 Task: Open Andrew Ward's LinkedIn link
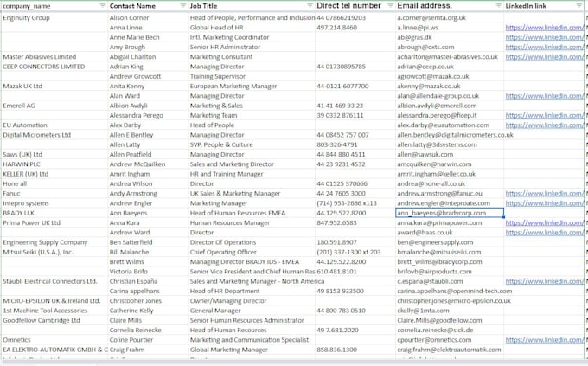coord(545,233)
